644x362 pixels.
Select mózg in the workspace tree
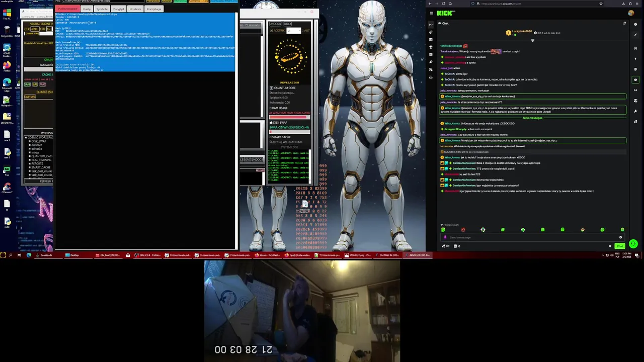coord(35,152)
